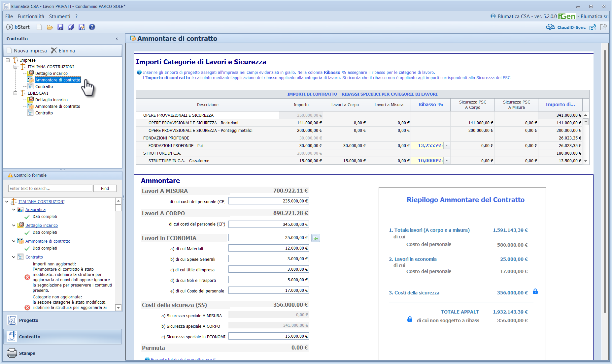Save project using the single floppy disk icon

[60, 27]
